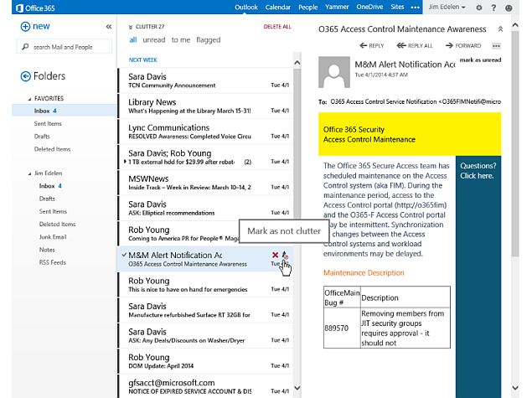Click the search magnifier icon
The width and height of the screenshot is (532, 398).
click(x=25, y=47)
